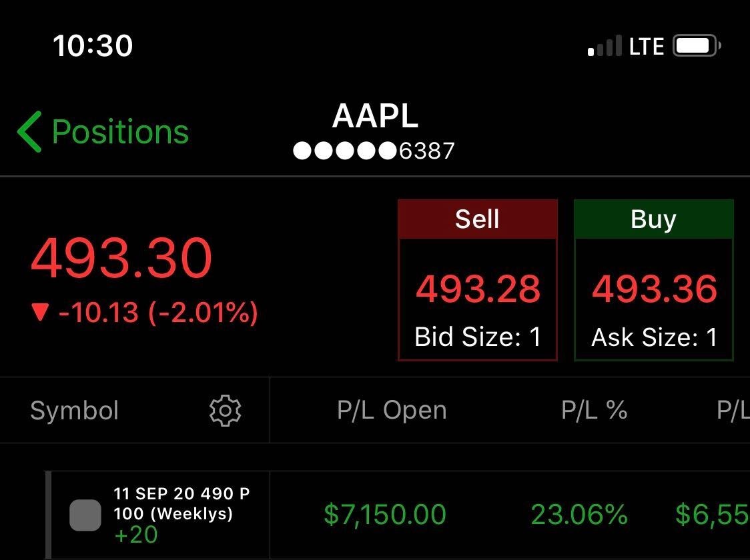Image resolution: width=750 pixels, height=560 pixels.
Task: Tap the masked account dots
Action: pyautogui.click(x=345, y=151)
